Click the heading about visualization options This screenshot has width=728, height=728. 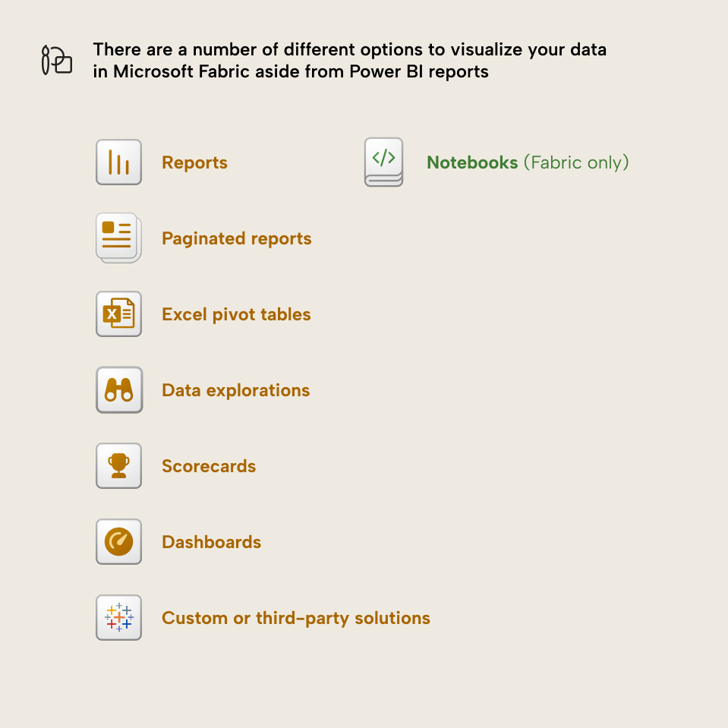click(x=350, y=61)
